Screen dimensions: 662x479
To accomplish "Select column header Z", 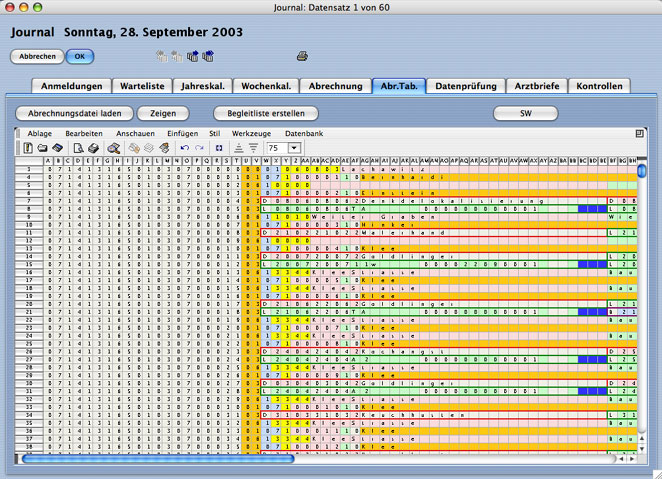I will (296, 161).
